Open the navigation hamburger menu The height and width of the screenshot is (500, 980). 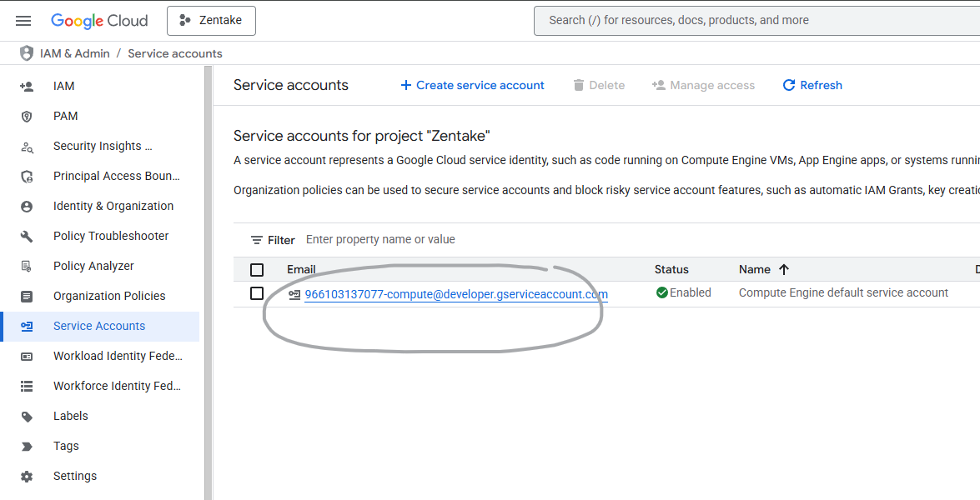click(x=23, y=21)
